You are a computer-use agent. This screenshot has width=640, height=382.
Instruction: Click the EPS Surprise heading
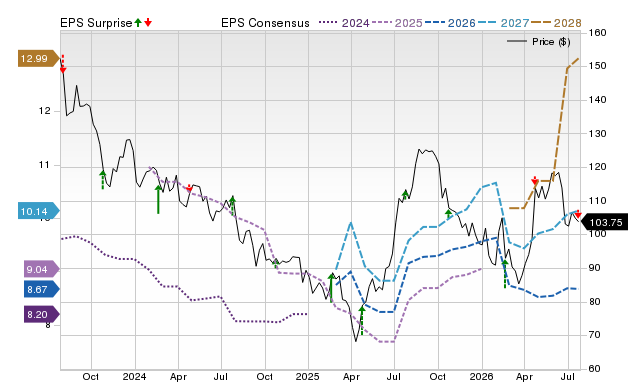[x=96, y=23]
